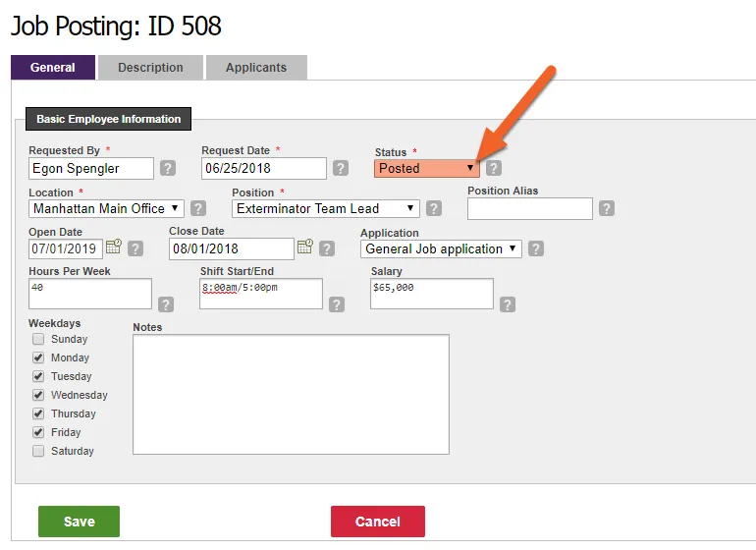Click help icon next to Request Date
The height and width of the screenshot is (550, 756).
coord(341,168)
